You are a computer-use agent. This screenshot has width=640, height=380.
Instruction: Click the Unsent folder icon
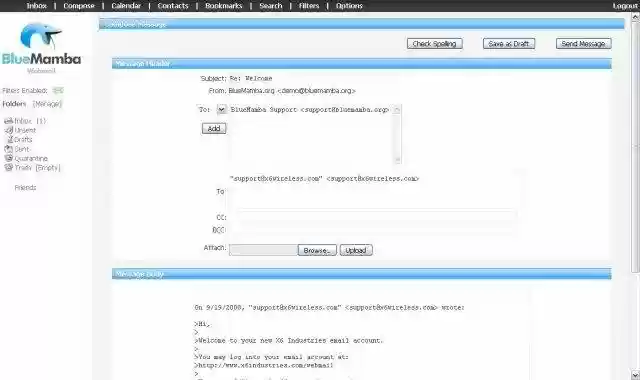[9, 130]
